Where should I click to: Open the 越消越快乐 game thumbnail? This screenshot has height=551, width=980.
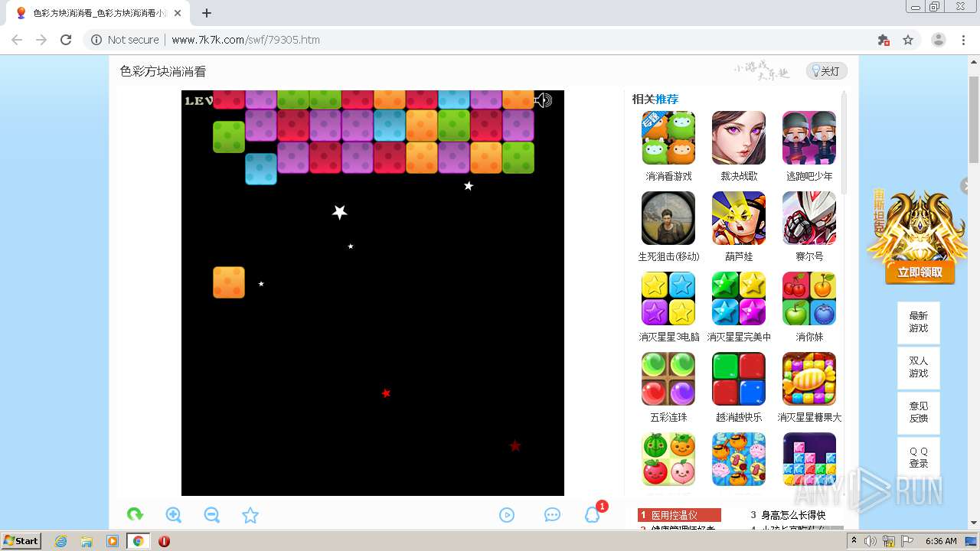[739, 379]
